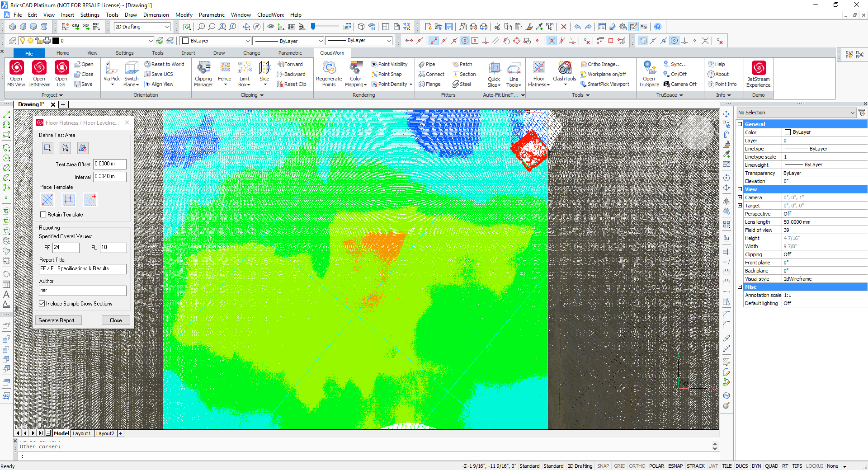Image resolution: width=868 pixels, height=470 pixels.
Task: Close the Floor Flatness dialog via Close button
Action: pos(116,320)
